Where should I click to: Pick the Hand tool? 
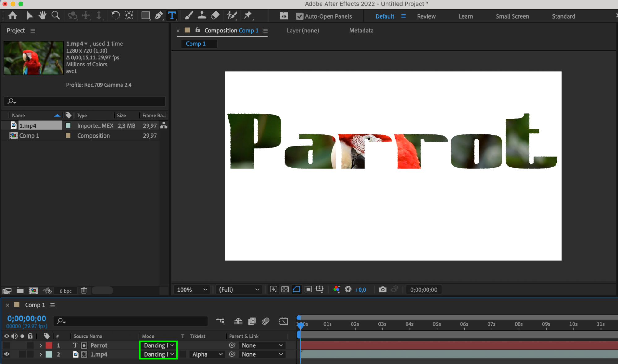(42, 15)
